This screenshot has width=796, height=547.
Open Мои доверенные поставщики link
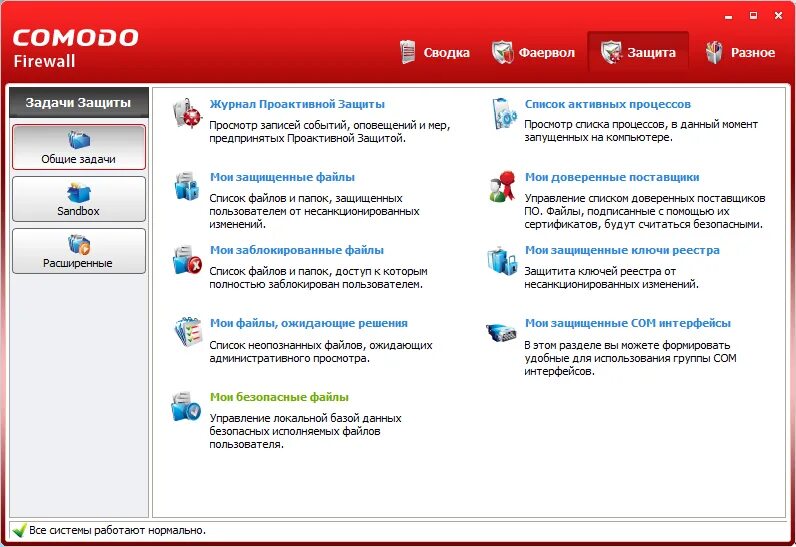(612, 177)
